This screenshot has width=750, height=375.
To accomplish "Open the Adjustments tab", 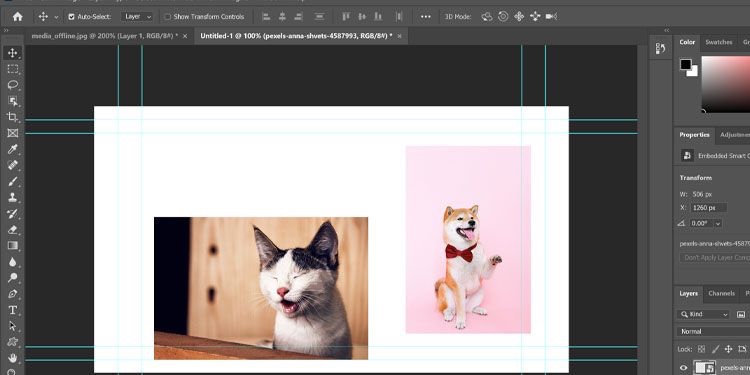I will tap(734, 135).
